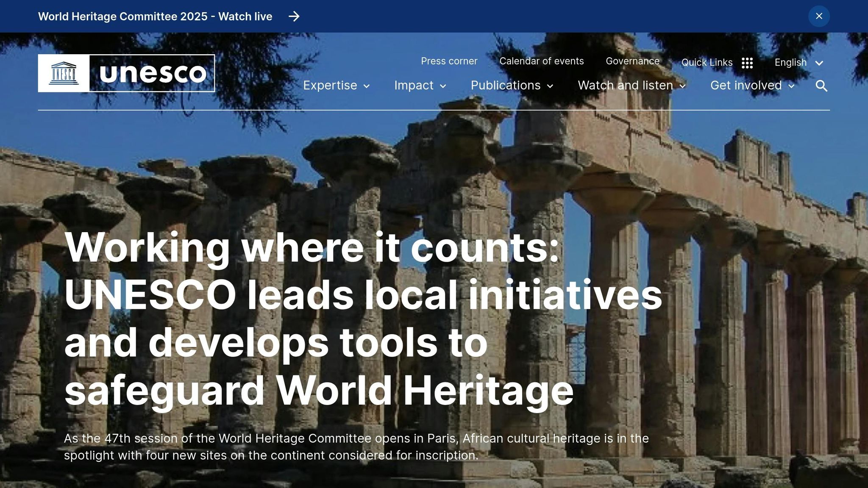Open the Impact menu
The height and width of the screenshot is (488, 868).
click(414, 86)
